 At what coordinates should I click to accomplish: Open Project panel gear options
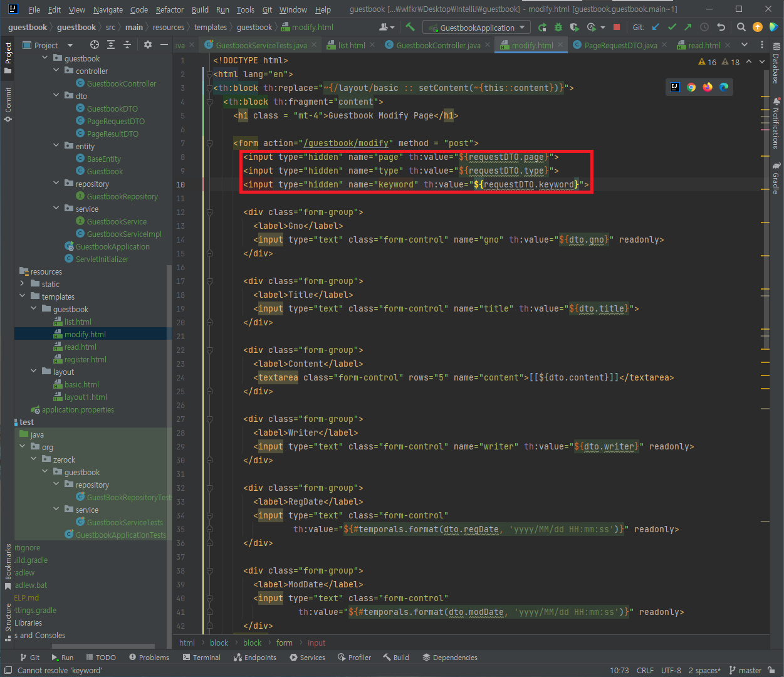coord(148,45)
